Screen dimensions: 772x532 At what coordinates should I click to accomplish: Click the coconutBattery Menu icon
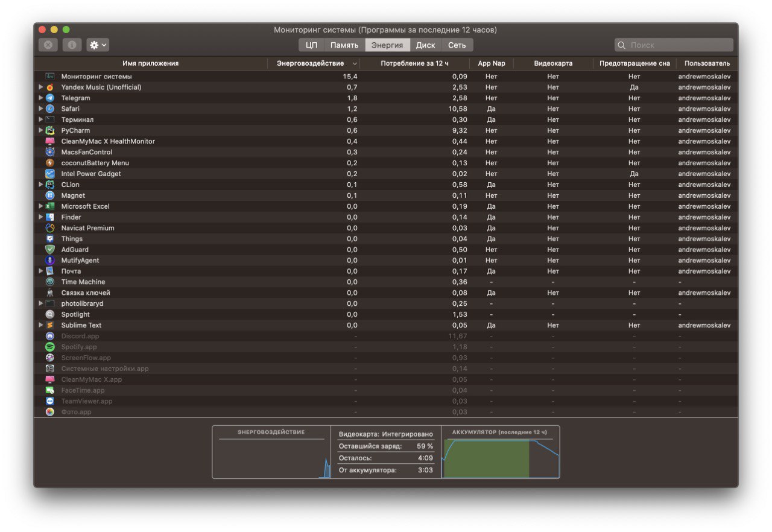pos(50,163)
